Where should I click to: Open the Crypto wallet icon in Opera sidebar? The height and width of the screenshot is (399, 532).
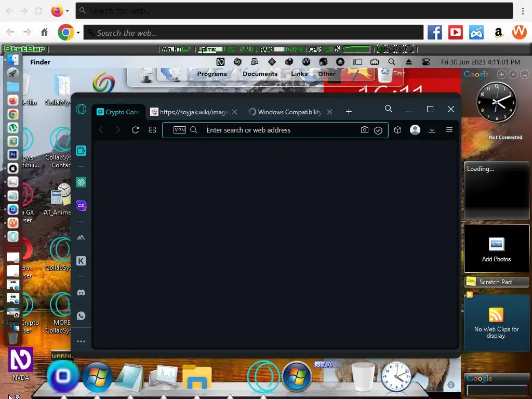[x=81, y=151]
